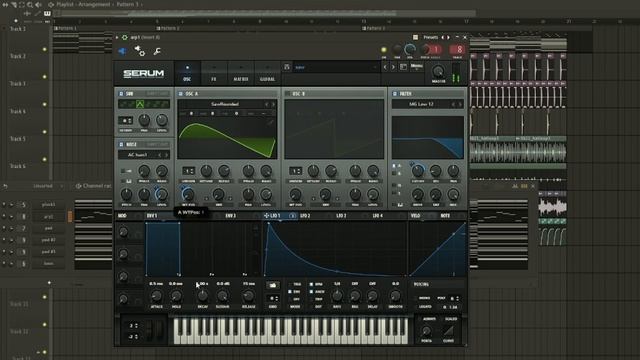Viewport: 640px width, 360px height.
Task: Switch to the GLOBAL tab in Serum
Action: pyautogui.click(x=267, y=73)
